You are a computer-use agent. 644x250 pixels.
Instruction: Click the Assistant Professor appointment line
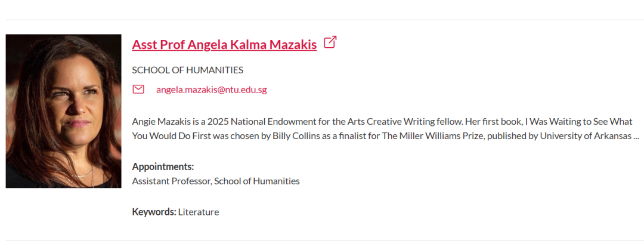tap(216, 181)
